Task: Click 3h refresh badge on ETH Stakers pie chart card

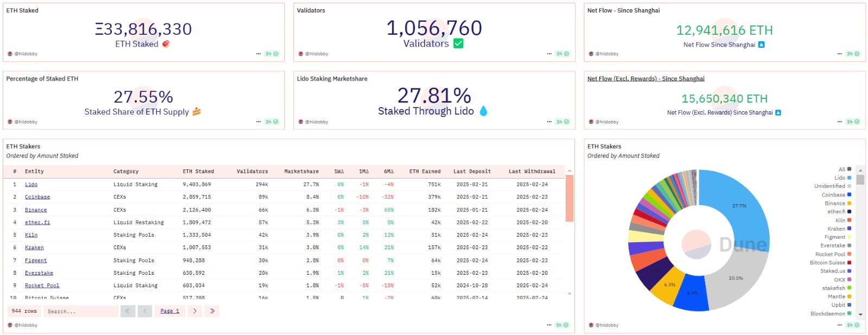Action: click(x=853, y=325)
